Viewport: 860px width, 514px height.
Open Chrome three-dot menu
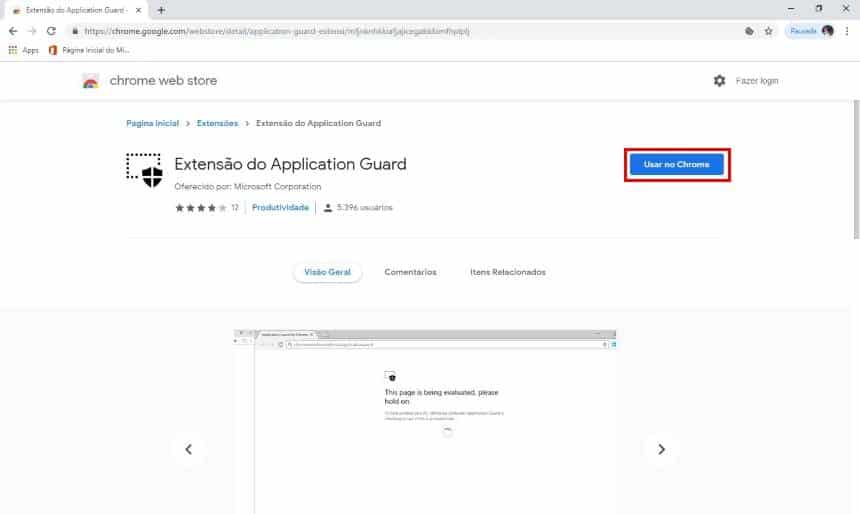[847, 31]
